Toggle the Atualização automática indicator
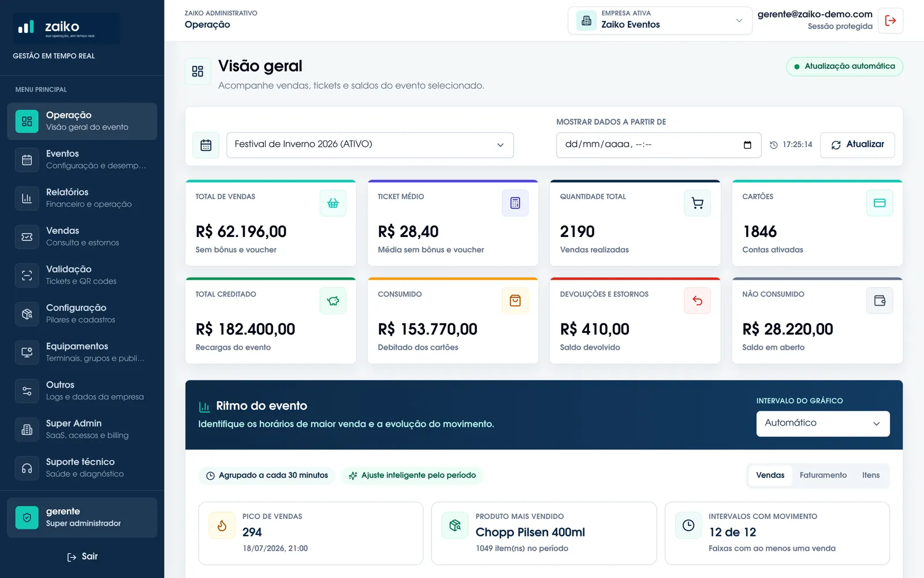 pyautogui.click(x=844, y=66)
